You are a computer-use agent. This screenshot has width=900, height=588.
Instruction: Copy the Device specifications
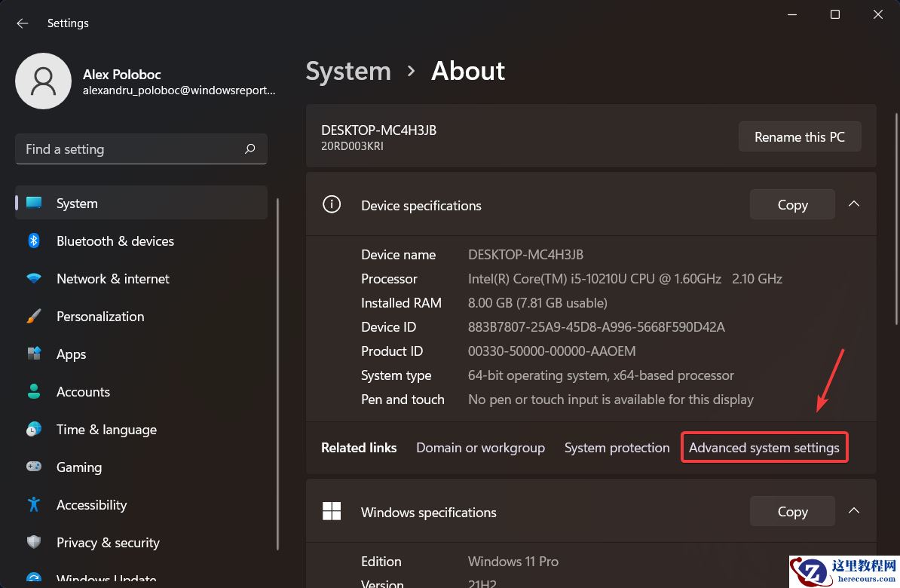(791, 204)
